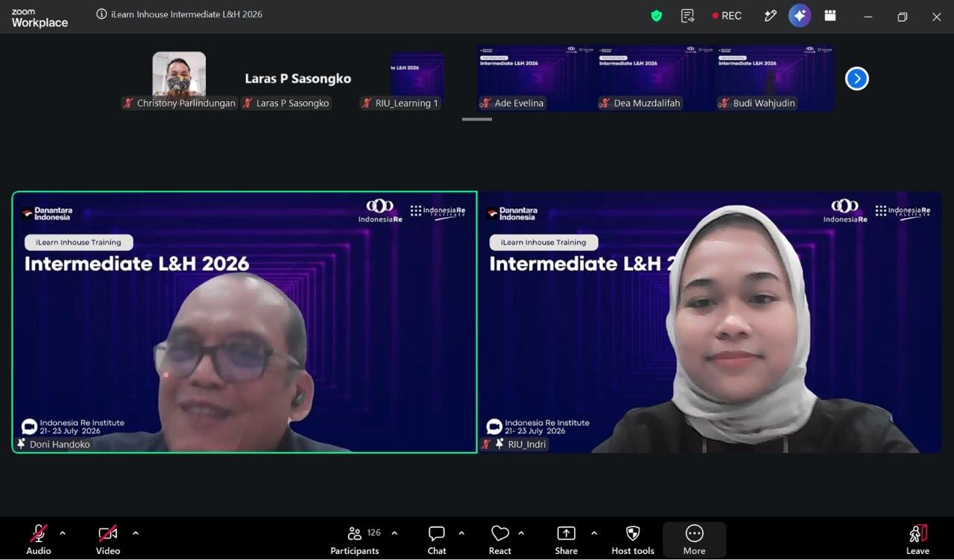
Task: Change the gallery view layout icon
Action: pos(830,16)
